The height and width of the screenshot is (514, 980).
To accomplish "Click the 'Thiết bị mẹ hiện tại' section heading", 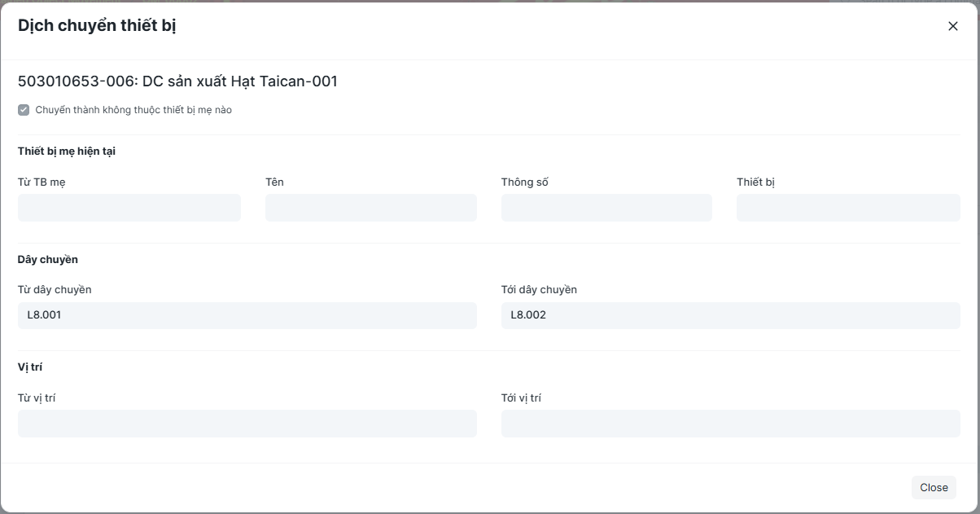I will (67, 152).
